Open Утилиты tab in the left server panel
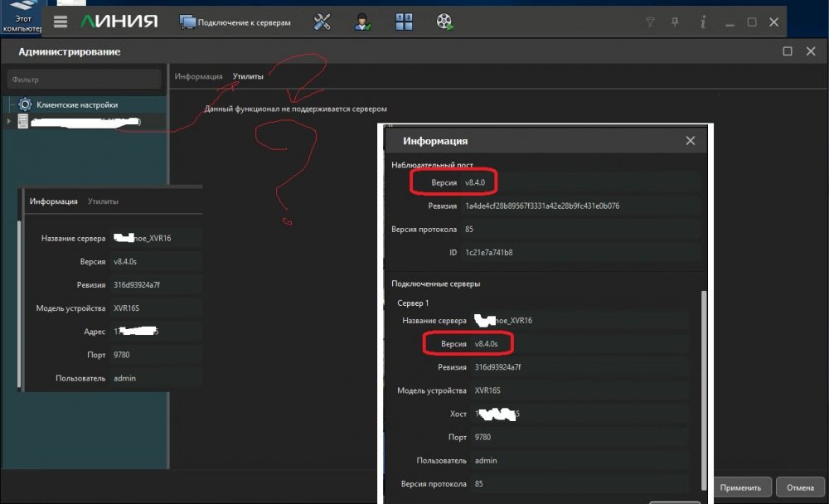Image resolution: width=829 pixels, height=504 pixels. coord(103,201)
